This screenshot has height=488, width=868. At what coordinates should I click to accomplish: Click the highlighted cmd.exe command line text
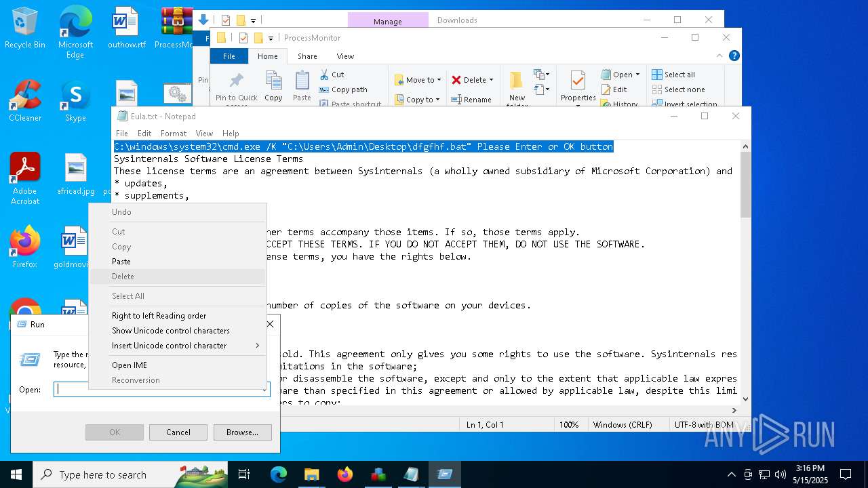[x=363, y=146]
